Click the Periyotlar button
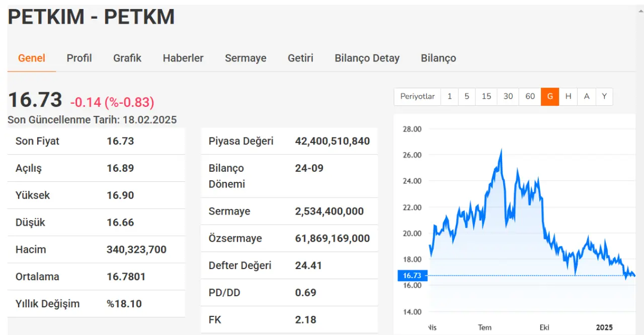Screen dimensions: 644x335 pos(417,96)
